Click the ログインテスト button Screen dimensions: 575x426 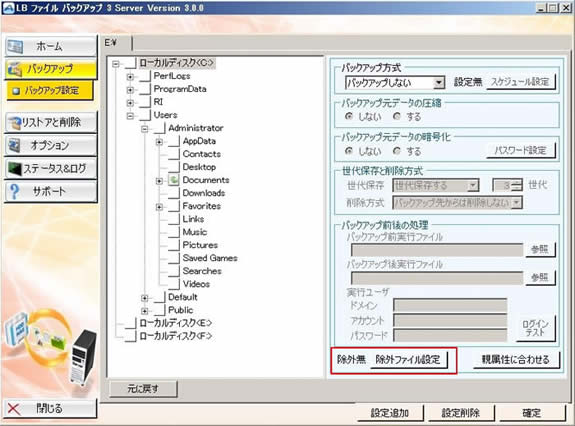[x=536, y=328]
